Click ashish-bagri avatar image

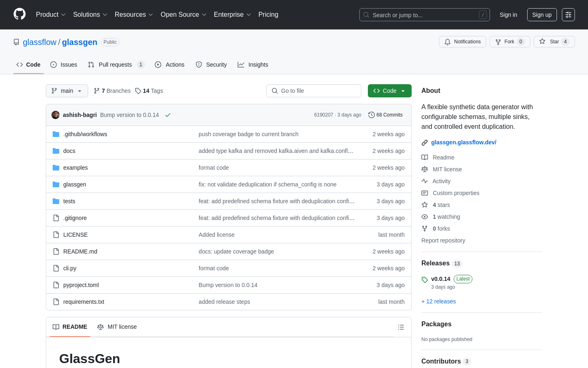56,115
